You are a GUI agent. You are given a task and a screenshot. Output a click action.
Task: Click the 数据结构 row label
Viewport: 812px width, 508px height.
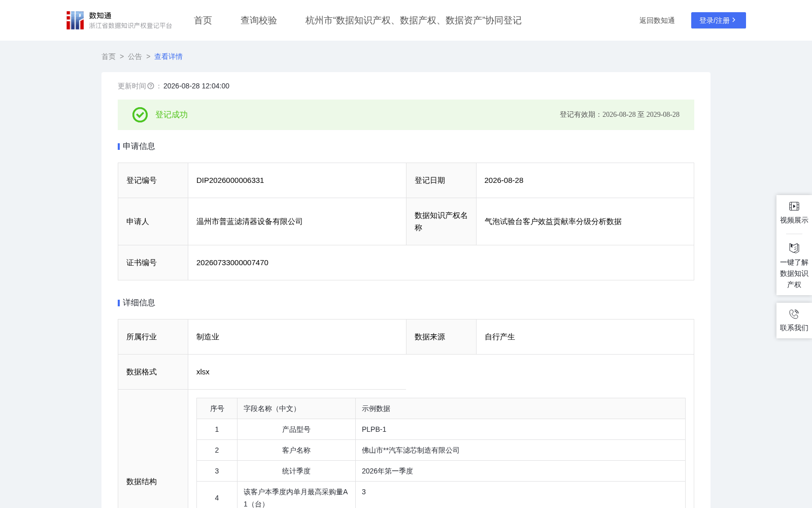[142, 482]
